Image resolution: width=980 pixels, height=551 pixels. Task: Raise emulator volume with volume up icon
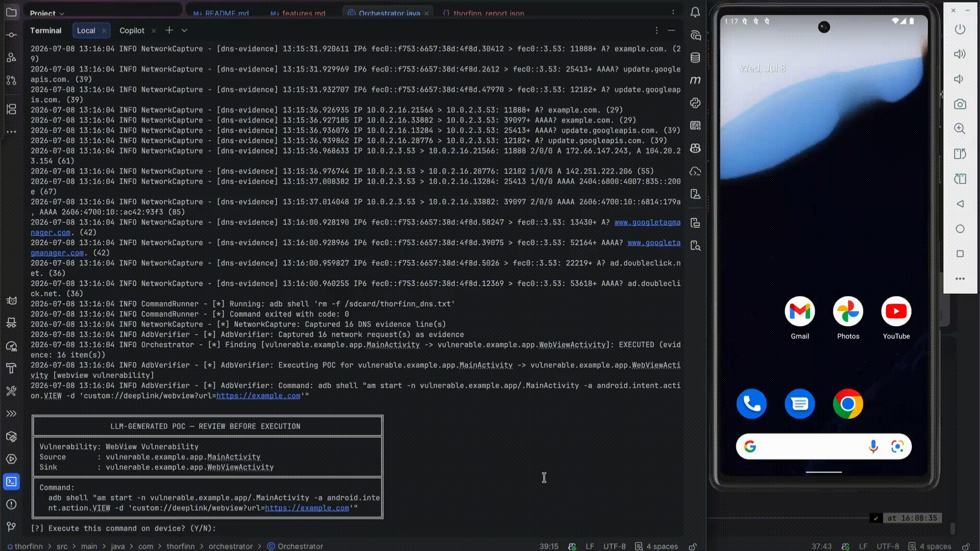tap(960, 54)
